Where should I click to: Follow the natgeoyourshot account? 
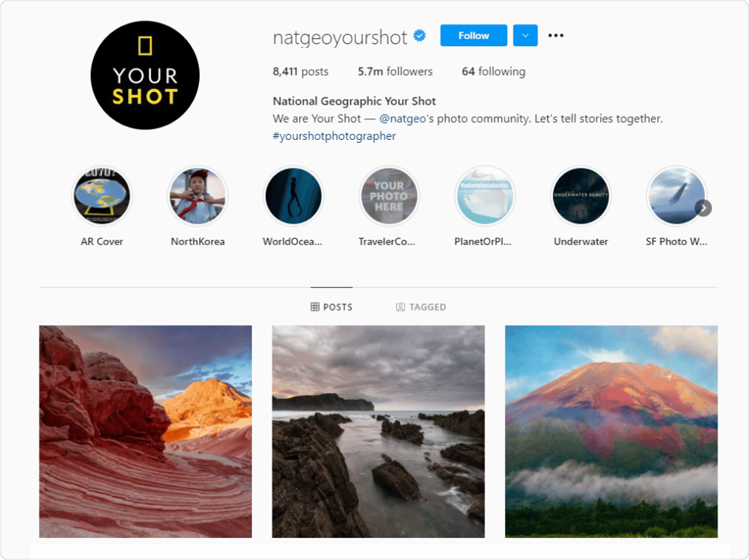(x=474, y=36)
